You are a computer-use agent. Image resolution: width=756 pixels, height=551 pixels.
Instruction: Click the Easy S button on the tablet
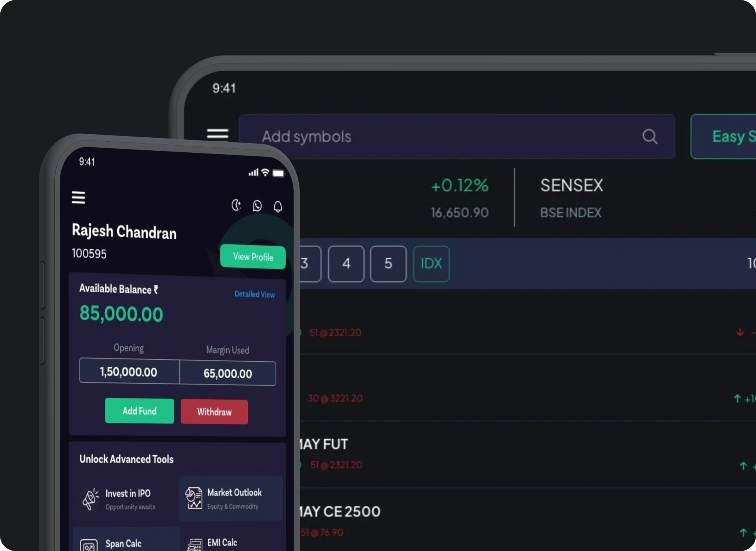coord(723,137)
